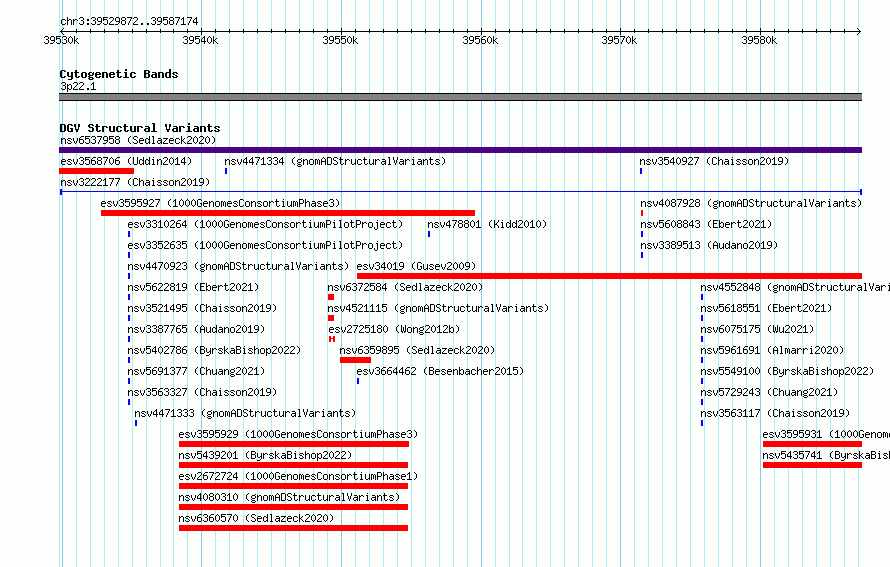This screenshot has height=567, width=890.
Task: Select nsv4470923 (gnomADStructuralVariants) label
Action: coord(238,266)
